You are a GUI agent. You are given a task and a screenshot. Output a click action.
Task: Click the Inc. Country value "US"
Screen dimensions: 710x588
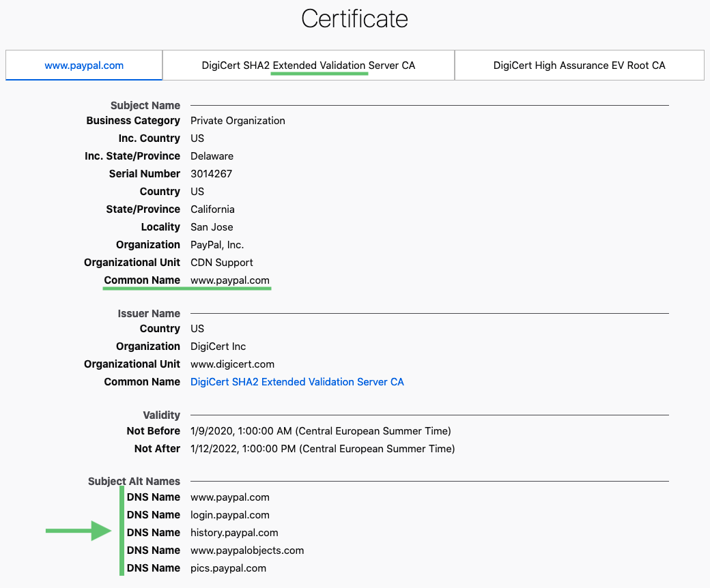coord(197,138)
